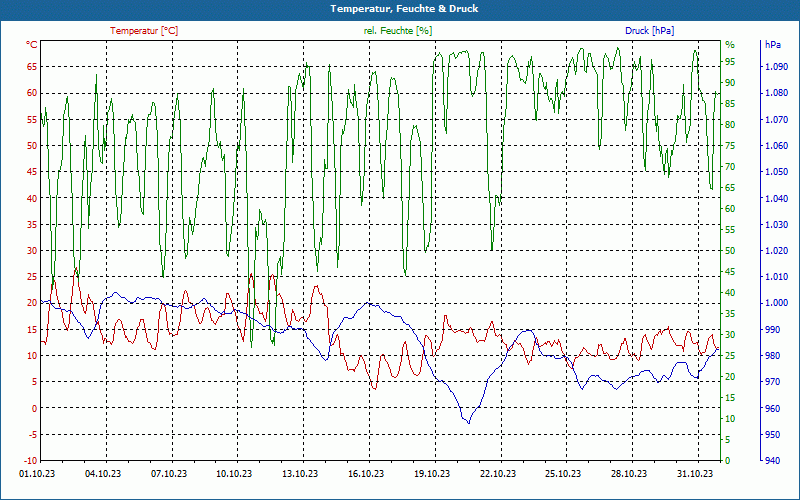The height and width of the screenshot is (500, 800).
Task: Click the date label '07.10.23'
Action: click(169, 473)
